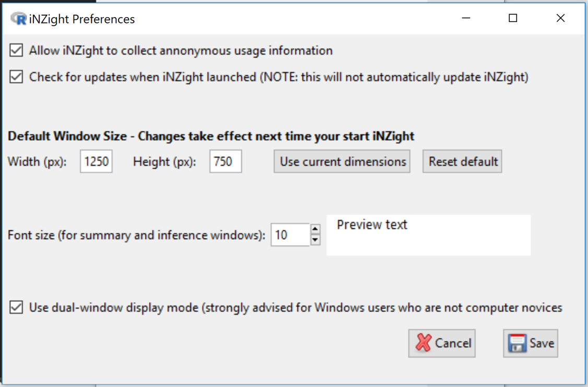588x387 pixels.
Task: Click the Use current dimensions button
Action: pyautogui.click(x=342, y=161)
